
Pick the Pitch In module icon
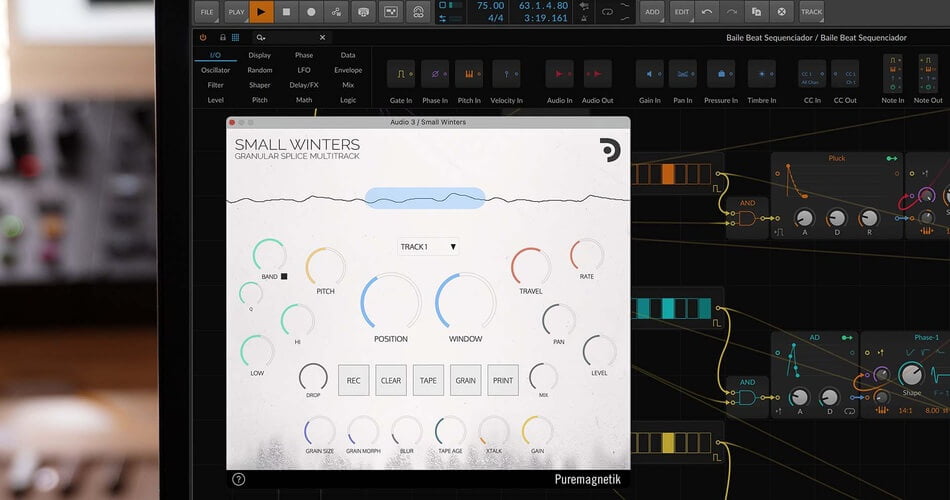469,74
